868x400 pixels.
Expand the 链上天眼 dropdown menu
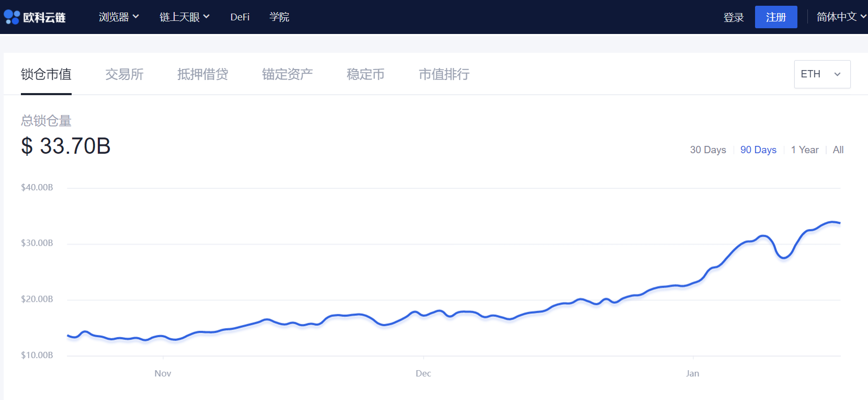click(x=184, y=17)
